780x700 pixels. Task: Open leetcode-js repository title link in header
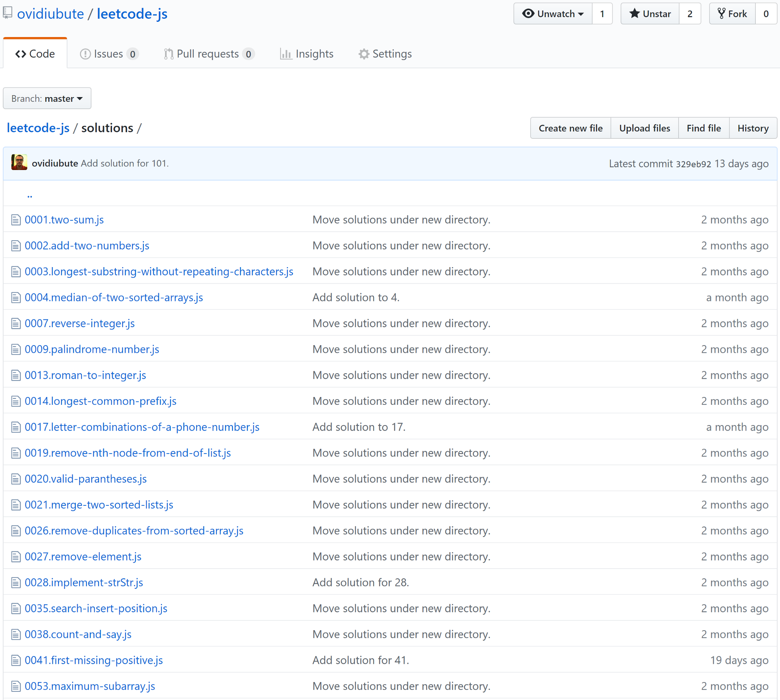pos(132,14)
